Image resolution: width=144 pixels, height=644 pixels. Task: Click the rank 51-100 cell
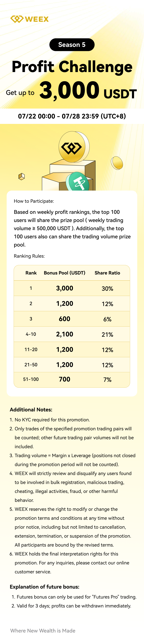31,379
